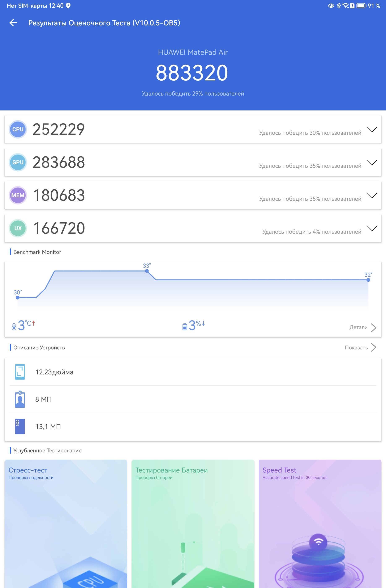This screenshot has width=386, height=588.
Task: Tap the Углубленное Тестирование heading
Action: click(47, 450)
